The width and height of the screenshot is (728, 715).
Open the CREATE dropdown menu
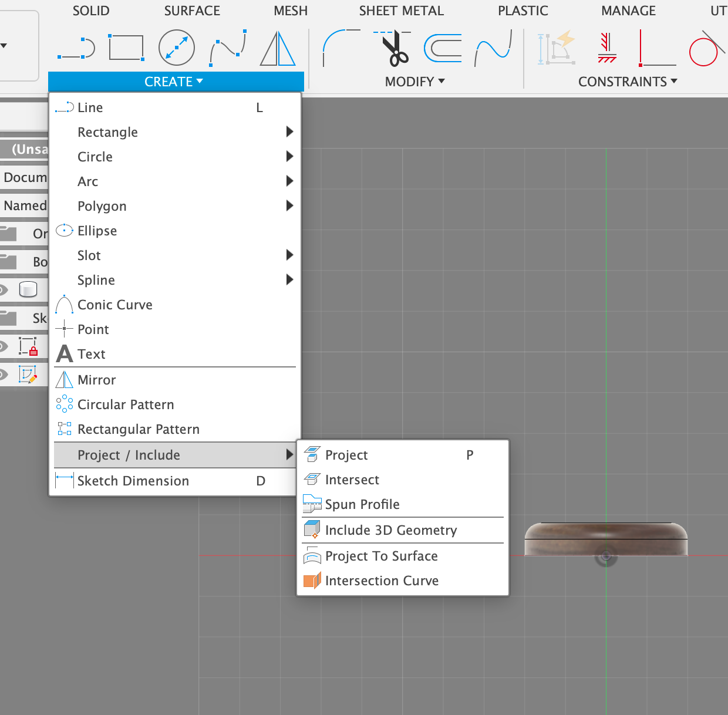[x=174, y=82]
